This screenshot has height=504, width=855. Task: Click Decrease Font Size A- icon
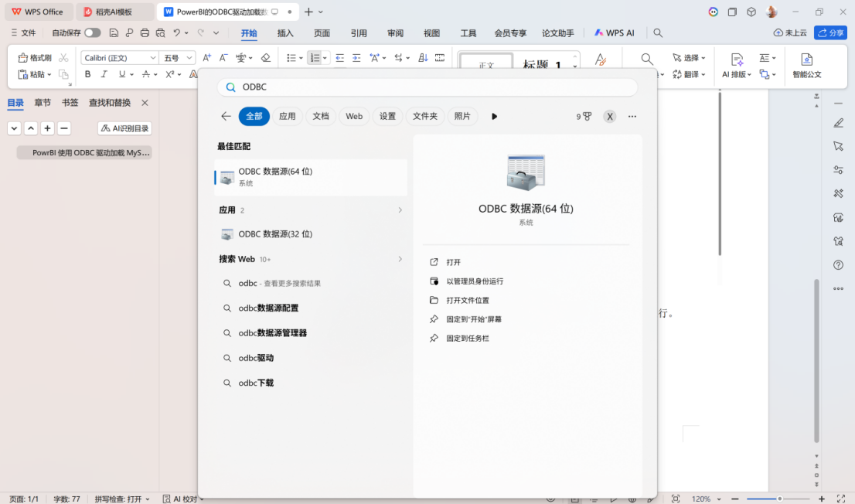point(223,58)
